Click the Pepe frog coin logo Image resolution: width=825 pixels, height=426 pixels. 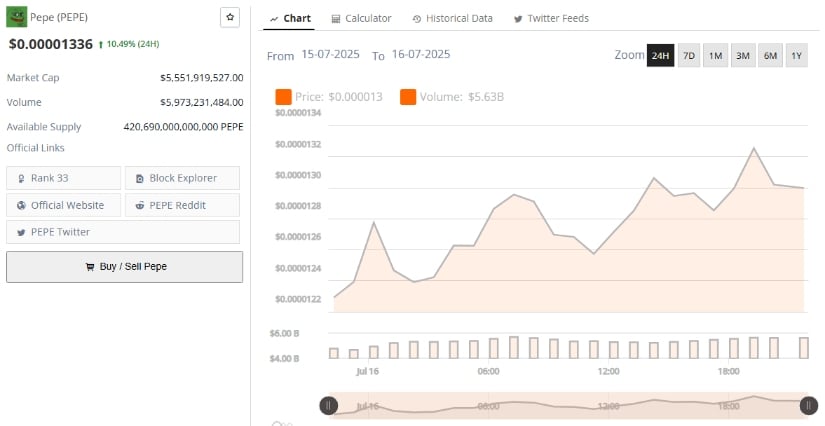pyautogui.click(x=16, y=17)
